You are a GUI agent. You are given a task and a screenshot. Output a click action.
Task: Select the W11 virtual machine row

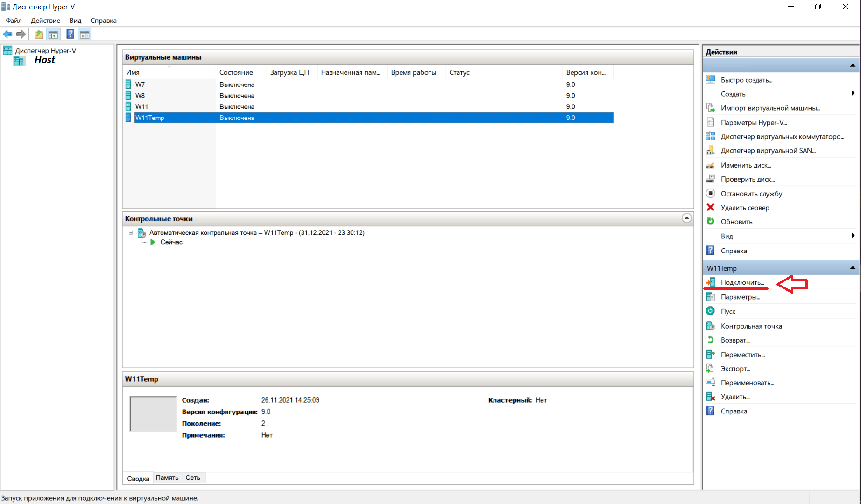click(369, 107)
